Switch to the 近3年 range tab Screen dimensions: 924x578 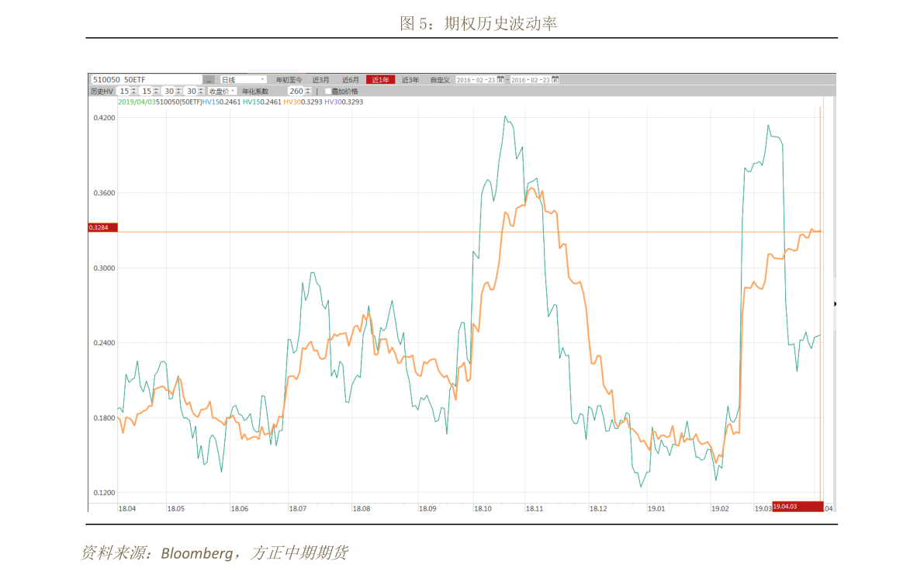pyautogui.click(x=410, y=80)
